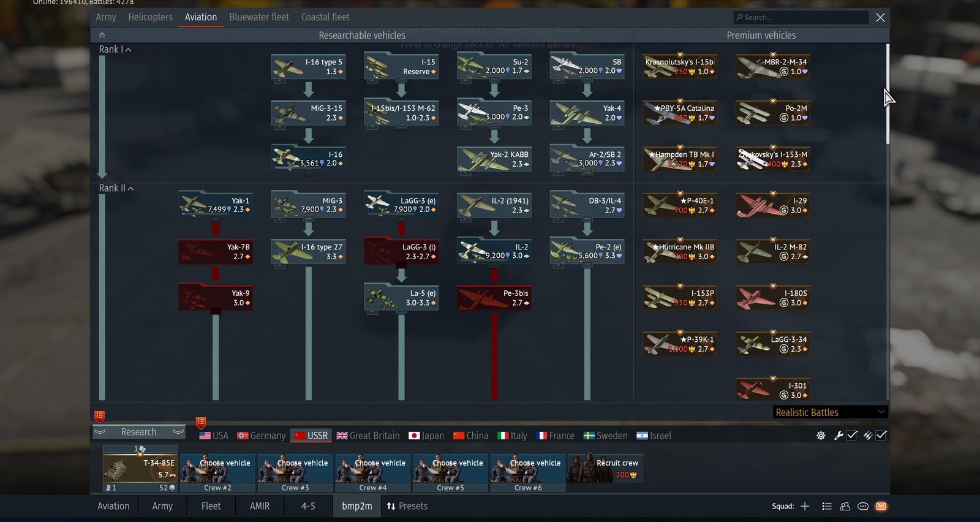Screen dimensions: 980x522
Task: Select the Germany nation tab
Action: click(262, 436)
